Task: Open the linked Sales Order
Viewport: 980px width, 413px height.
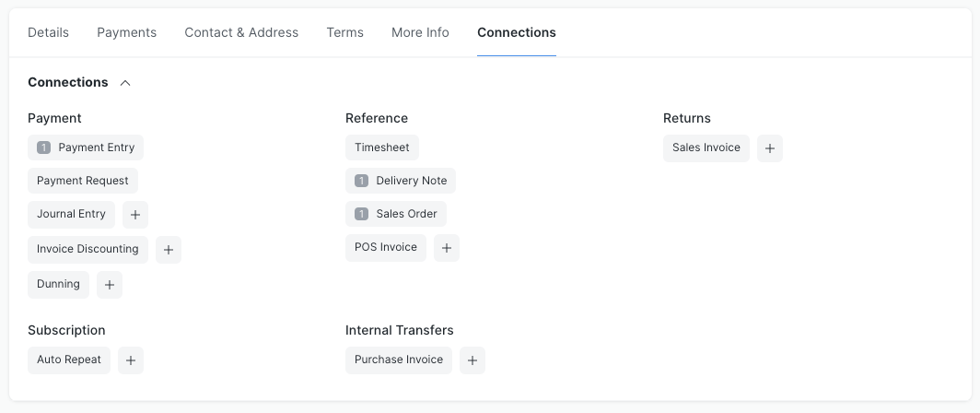Action: point(396,214)
